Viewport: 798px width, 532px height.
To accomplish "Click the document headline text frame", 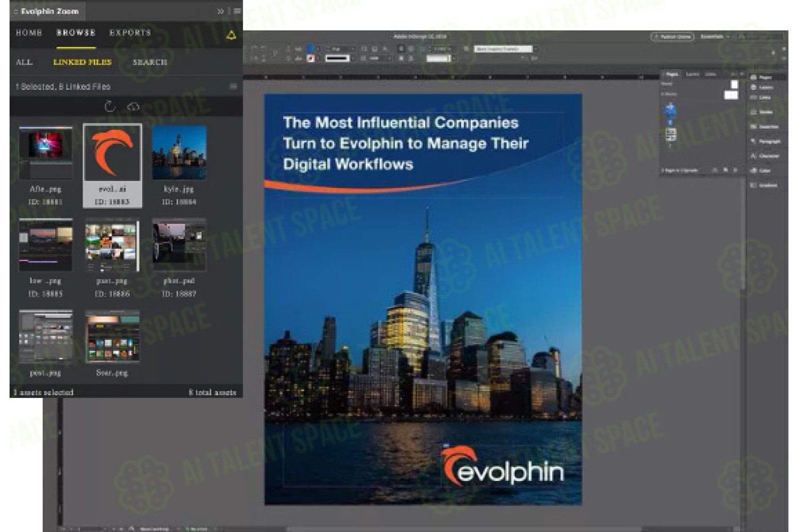I will [x=405, y=143].
